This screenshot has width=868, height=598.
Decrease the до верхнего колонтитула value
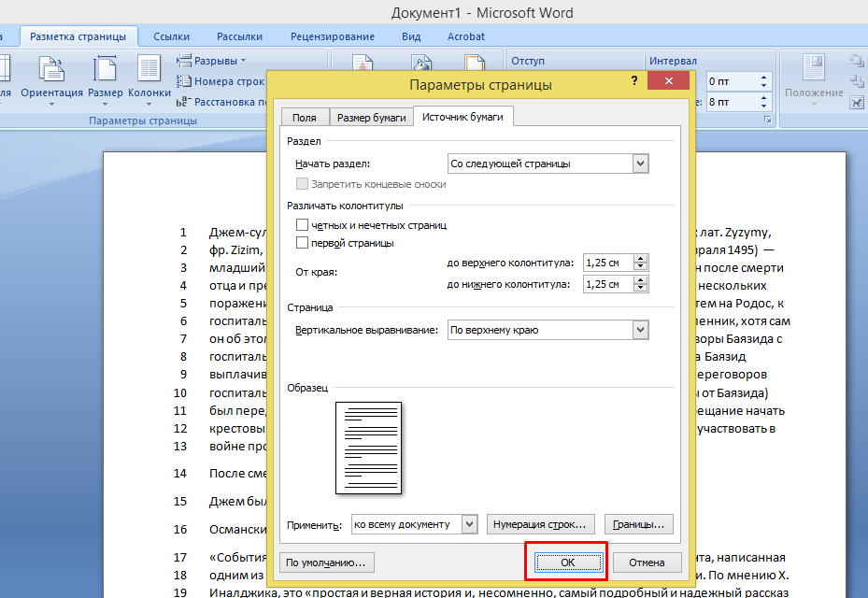coord(640,266)
